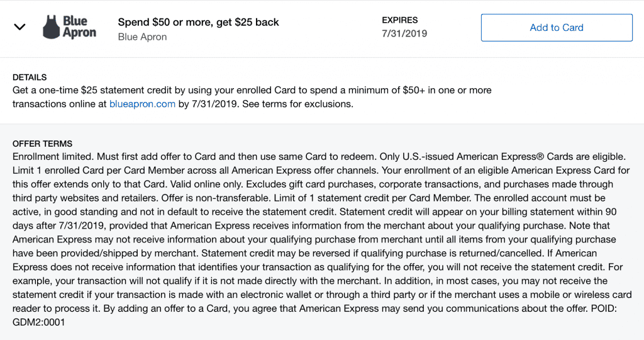644x340 pixels.
Task: Click the OFFER TERMS section heading
Action: (x=42, y=144)
